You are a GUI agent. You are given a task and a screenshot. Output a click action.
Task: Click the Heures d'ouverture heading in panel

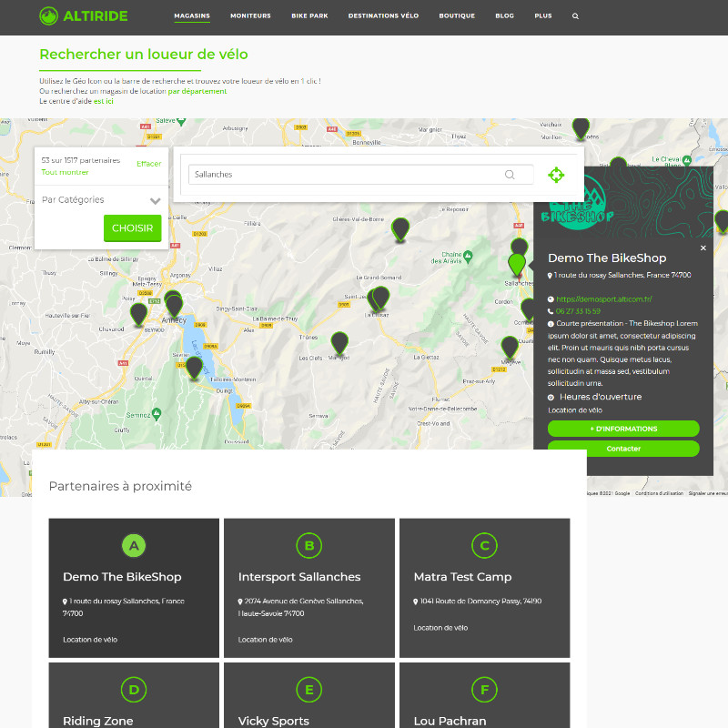[x=601, y=397]
